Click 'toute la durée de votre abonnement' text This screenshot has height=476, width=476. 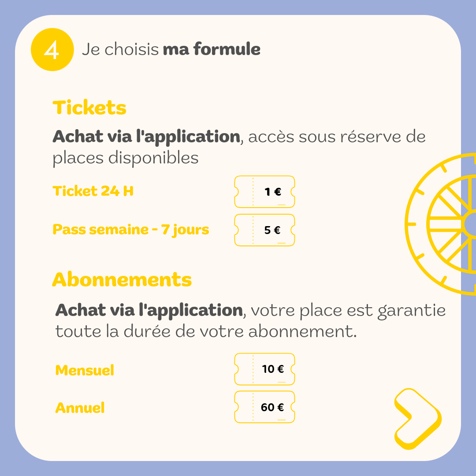point(206,331)
